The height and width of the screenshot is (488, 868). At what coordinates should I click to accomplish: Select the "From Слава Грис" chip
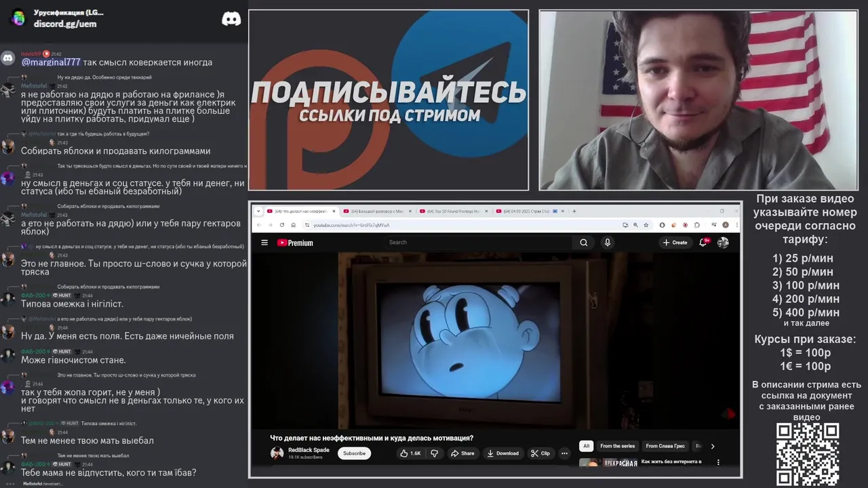pyautogui.click(x=665, y=446)
